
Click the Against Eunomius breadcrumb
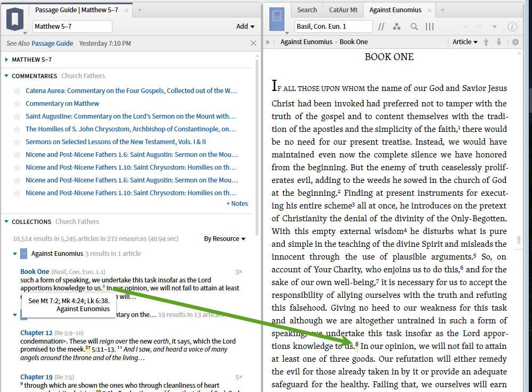pyautogui.click(x=306, y=42)
